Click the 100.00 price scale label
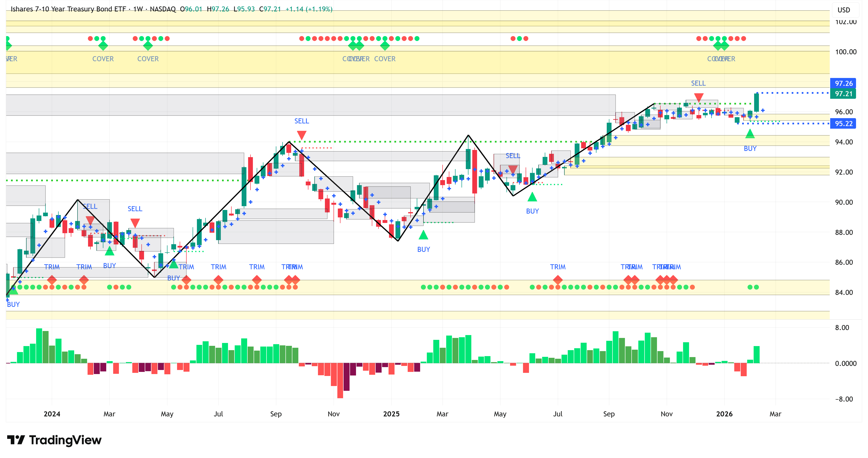Viewport: 868px width, 458px height. [x=846, y=52]
